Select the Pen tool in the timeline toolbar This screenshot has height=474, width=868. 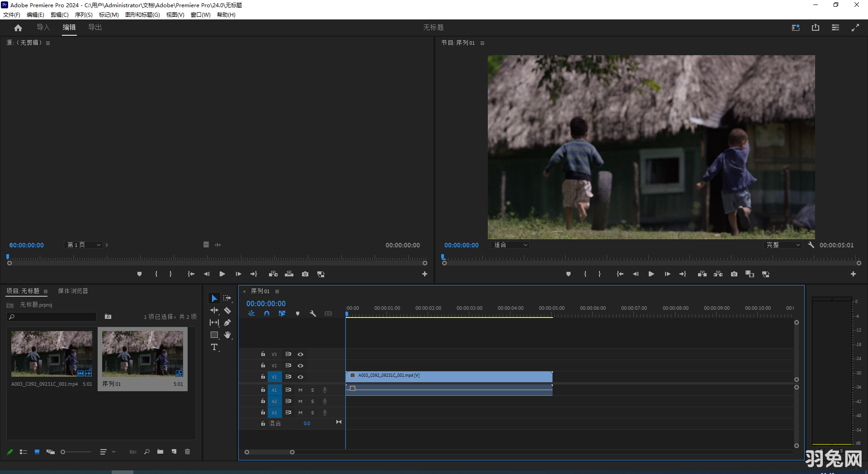[227, 322]
